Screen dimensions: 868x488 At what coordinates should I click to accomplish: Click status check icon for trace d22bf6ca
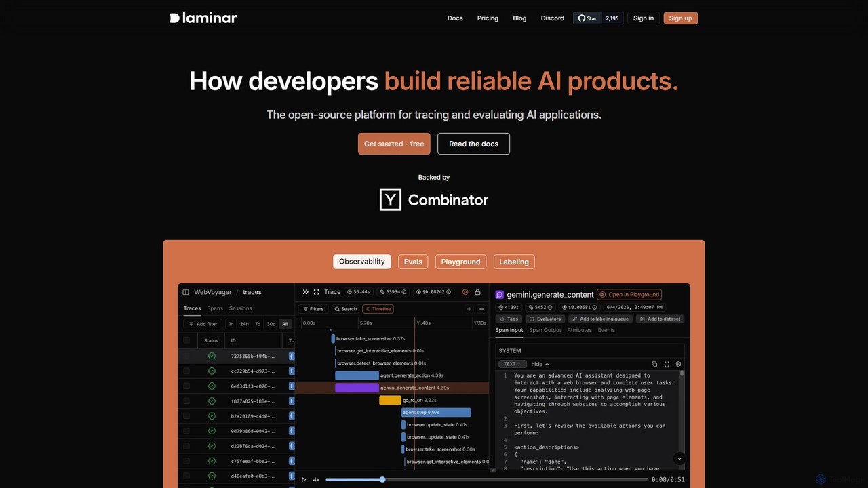[x=212, y=446]
